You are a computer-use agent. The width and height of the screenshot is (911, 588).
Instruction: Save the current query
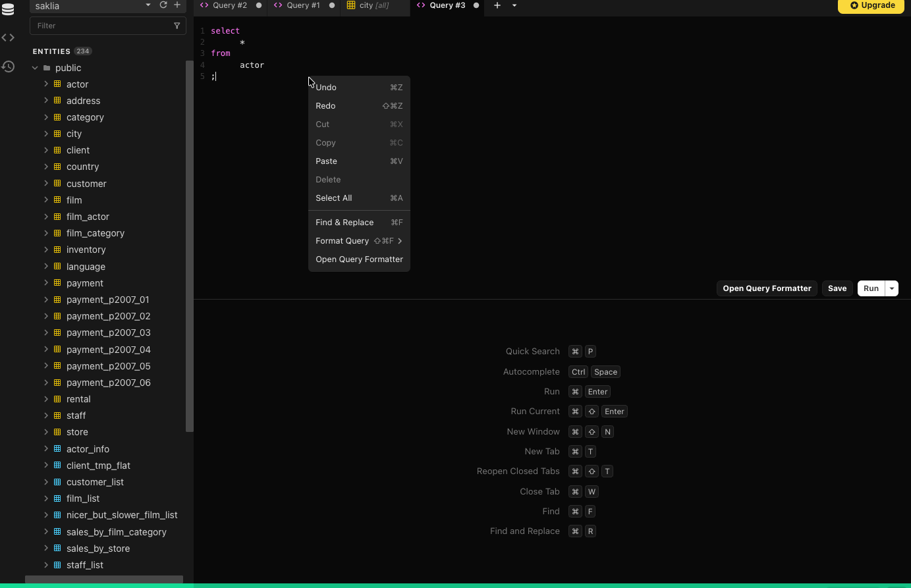point(837,288)
